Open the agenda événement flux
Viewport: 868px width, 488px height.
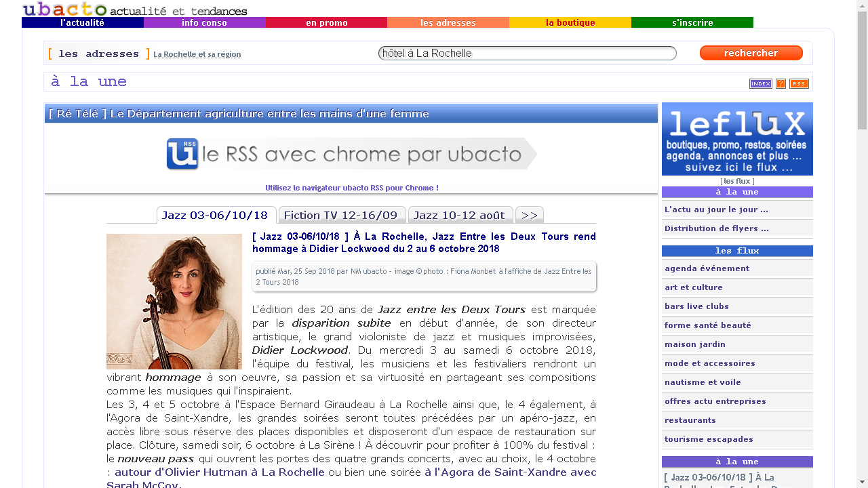[x=737, y=268]
